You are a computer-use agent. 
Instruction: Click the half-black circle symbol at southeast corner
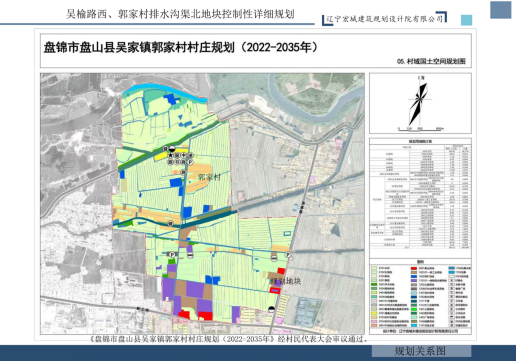pos(272,310)
